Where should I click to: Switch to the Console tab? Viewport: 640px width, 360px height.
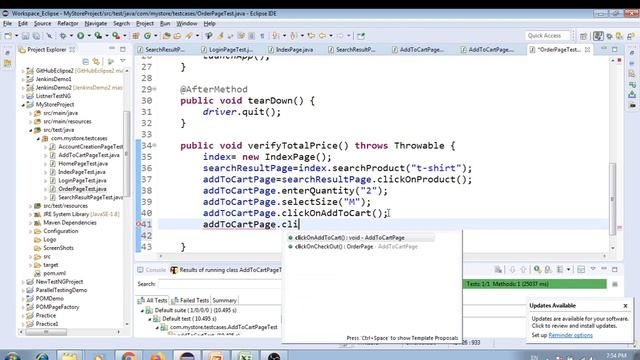(151, 270)
